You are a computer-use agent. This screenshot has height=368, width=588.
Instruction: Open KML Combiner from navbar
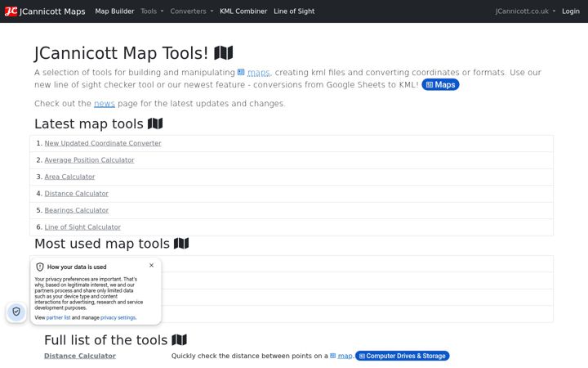243,11
